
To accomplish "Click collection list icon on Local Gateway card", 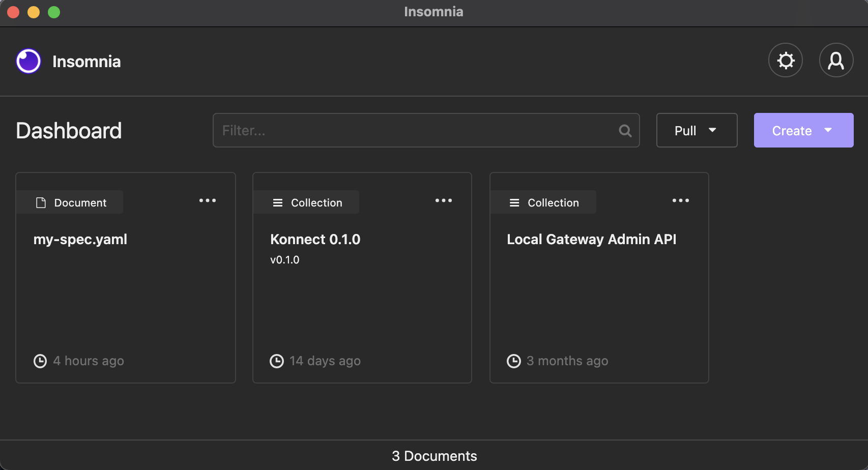I will coord(514,203).
